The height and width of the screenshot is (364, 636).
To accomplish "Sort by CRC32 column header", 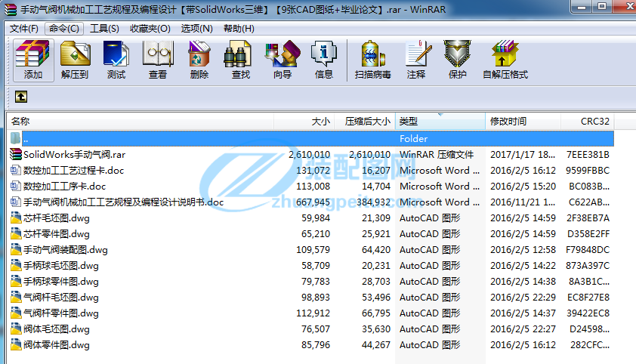I will [x=588, y=121].
